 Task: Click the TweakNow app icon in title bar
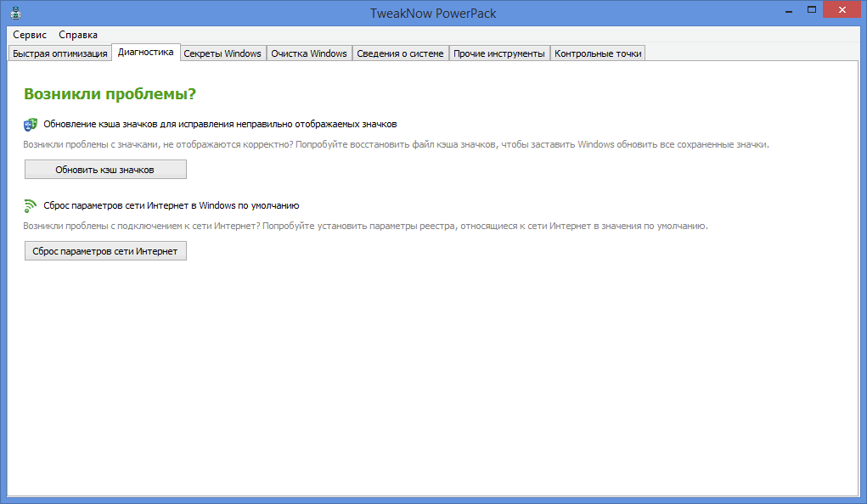(x=15, y=13)
